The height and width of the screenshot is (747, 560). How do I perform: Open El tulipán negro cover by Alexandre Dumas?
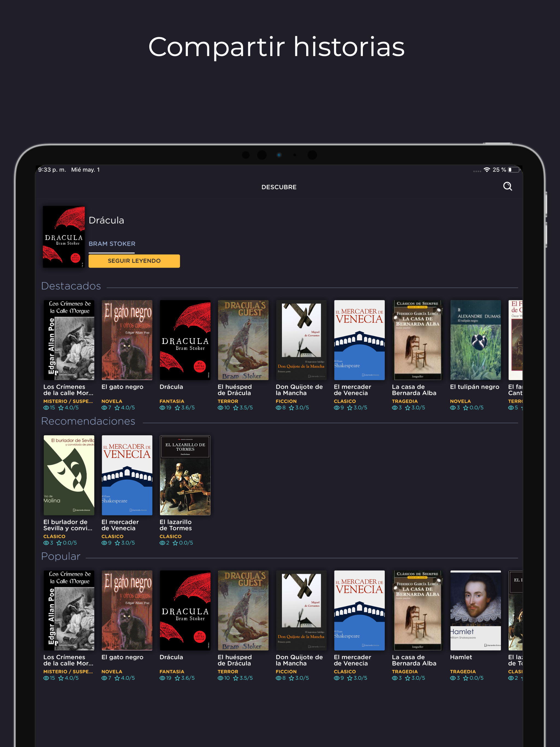pyautogui.click(x=476, y=340)
